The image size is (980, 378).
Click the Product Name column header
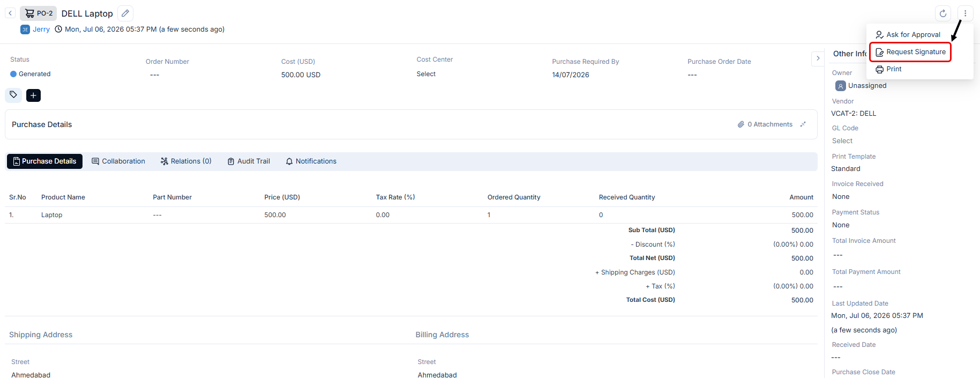tap(63, 197)
